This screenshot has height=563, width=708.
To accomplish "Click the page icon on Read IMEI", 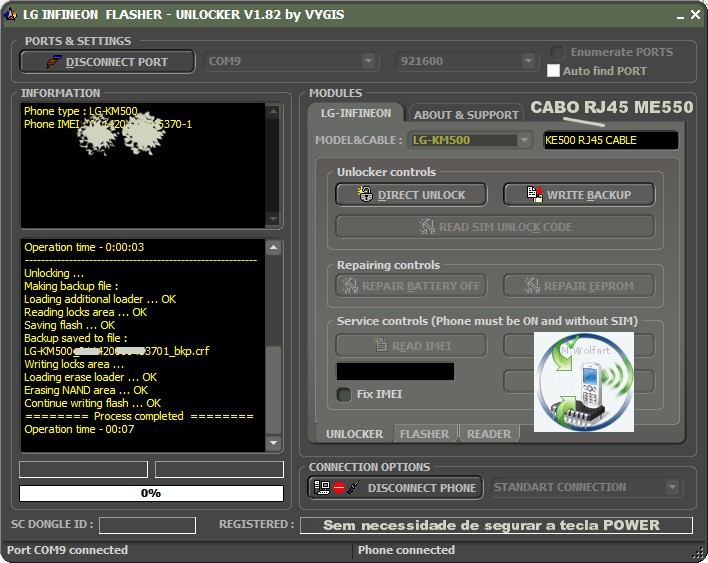I will [380, 344].
